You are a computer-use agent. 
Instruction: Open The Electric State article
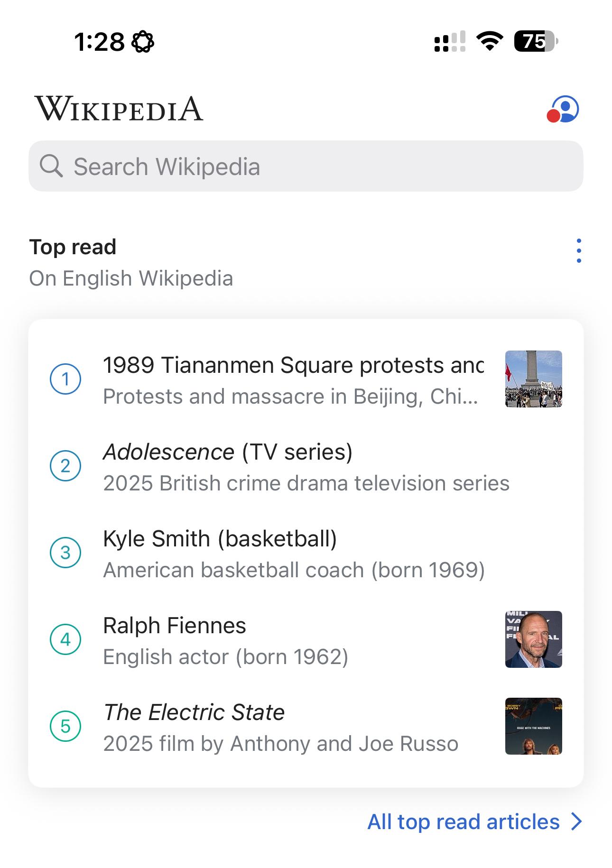coord(306,727)
